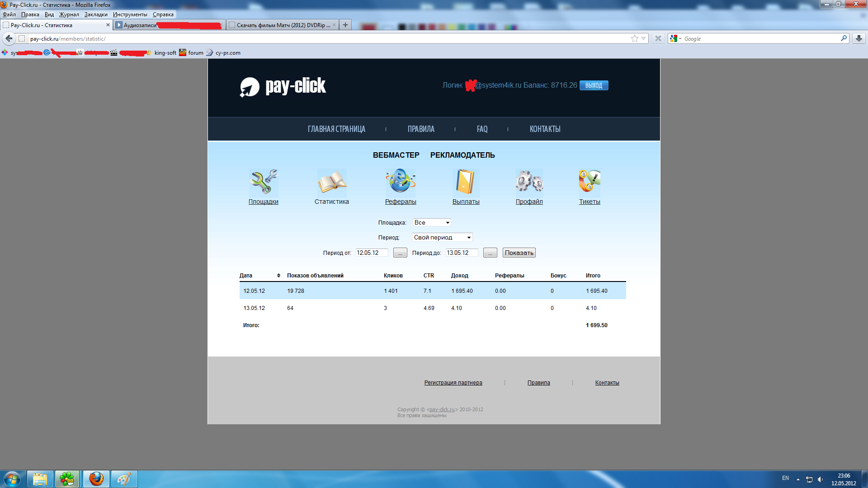Viewport: 868px width, 488px height.
Task: Open the Статистика book icon
Action: coord(332,182)
